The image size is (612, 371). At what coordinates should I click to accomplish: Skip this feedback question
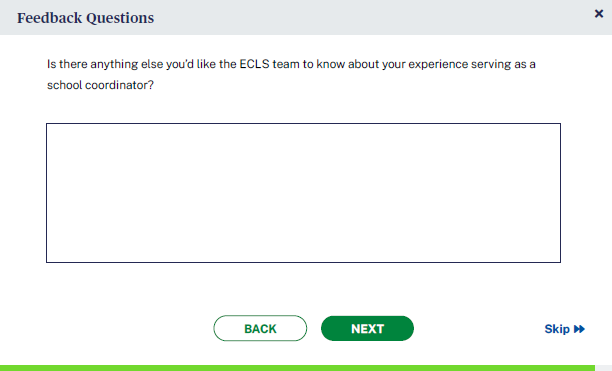564,329
